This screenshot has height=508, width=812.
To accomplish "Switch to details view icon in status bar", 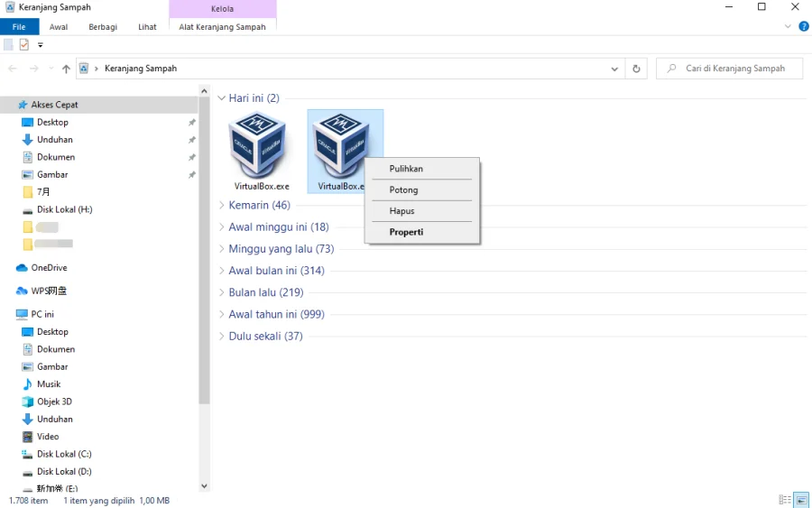I will click(785, 500).
